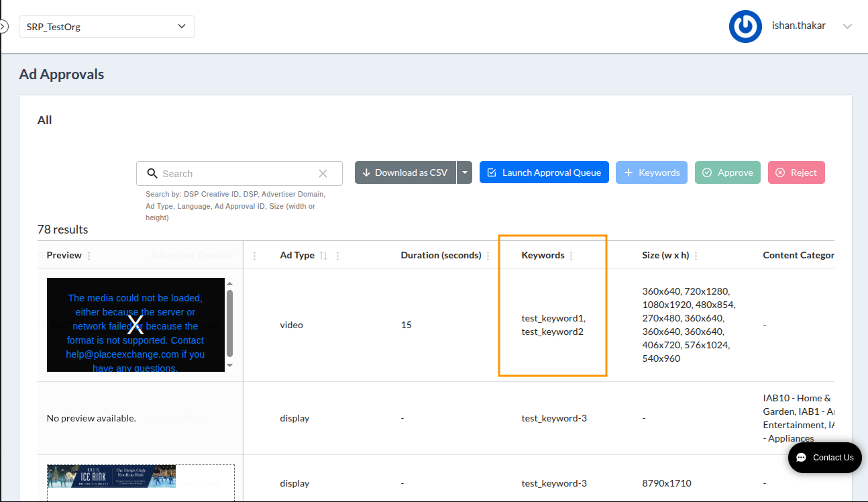Open the Contact Us chat widget
The height and width of the screenshot is (502, 868).
click(824, 458)
